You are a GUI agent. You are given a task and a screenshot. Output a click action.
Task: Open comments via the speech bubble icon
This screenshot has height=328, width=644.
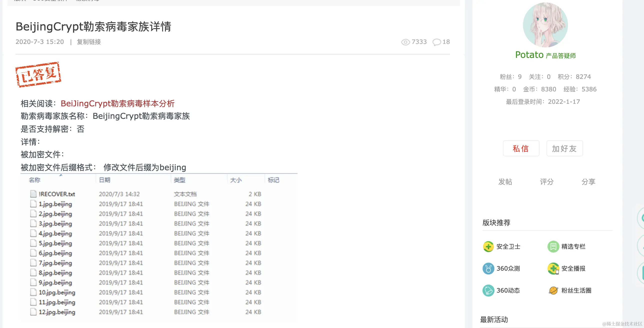pyautogui.click(x=436, y=42)
